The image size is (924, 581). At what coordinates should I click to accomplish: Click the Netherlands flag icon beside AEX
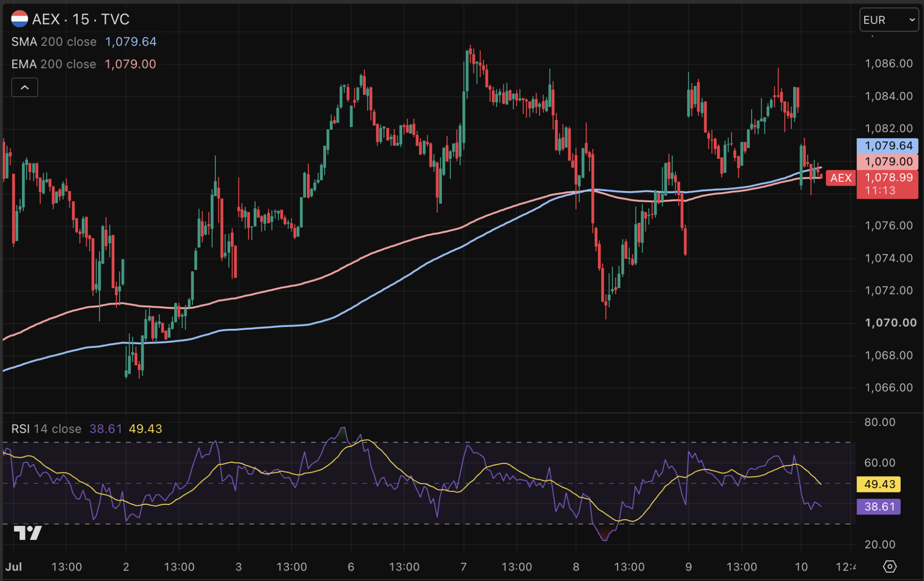(x=20, y=19)
